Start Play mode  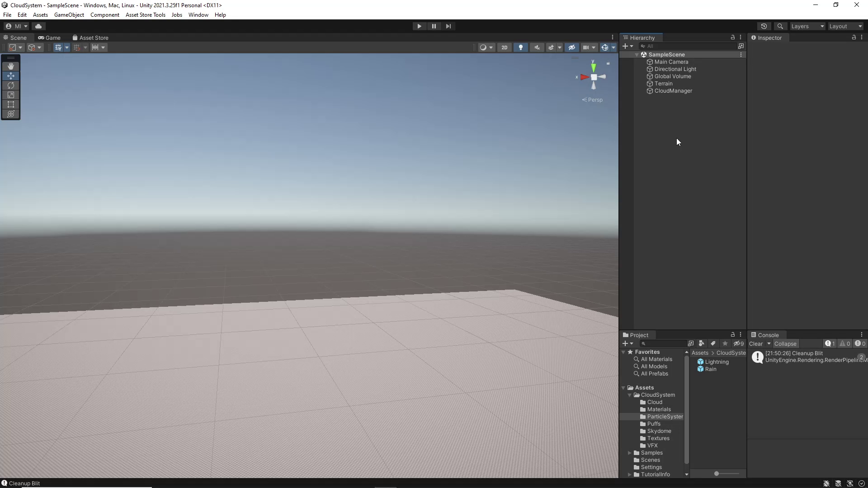pyautogui.click(x=419, y=26)
